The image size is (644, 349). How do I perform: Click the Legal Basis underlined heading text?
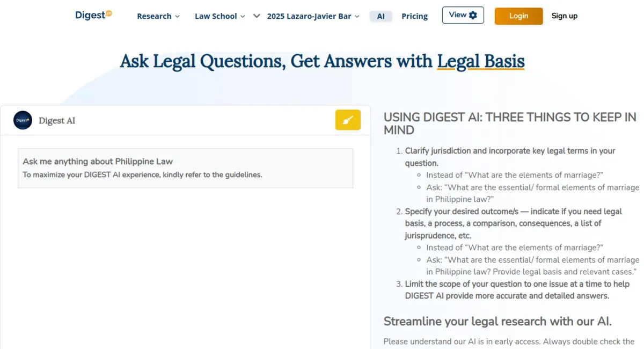tap(481, 61)
